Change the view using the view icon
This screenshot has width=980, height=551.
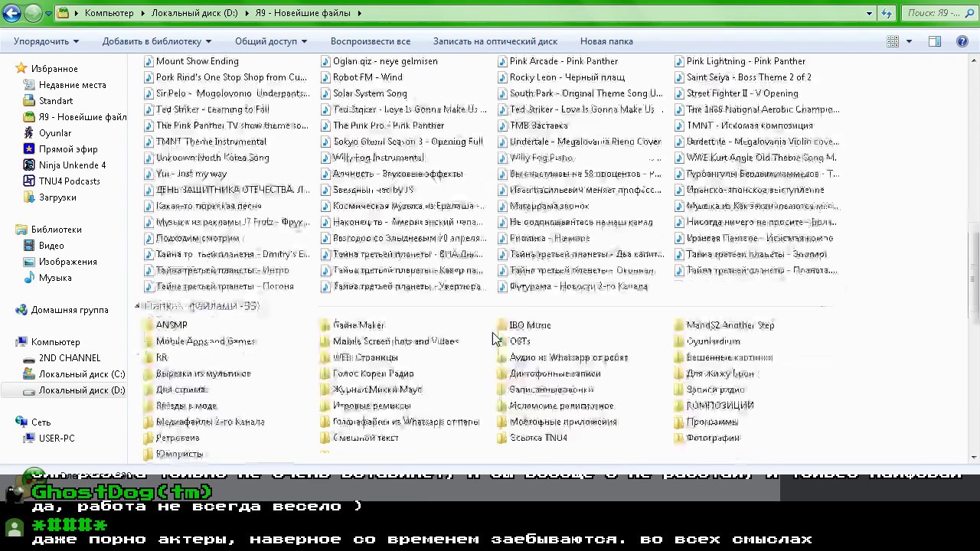point(893,41)
